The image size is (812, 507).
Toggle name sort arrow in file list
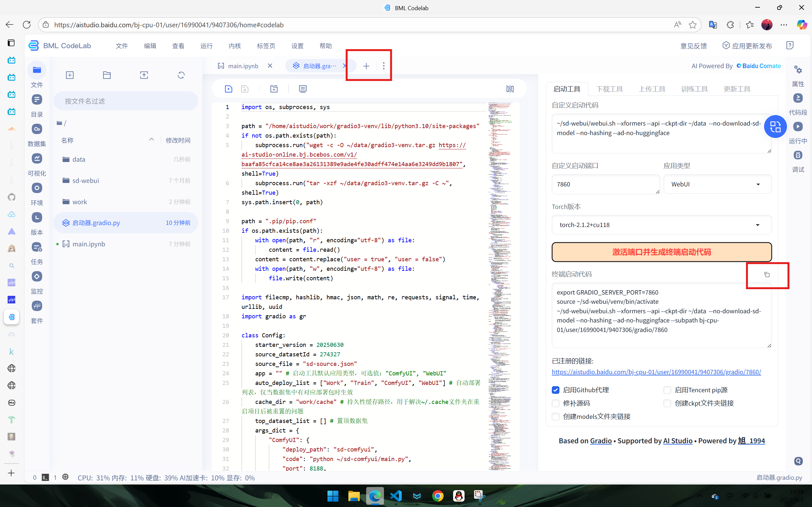pyautogui.click(x=152, y=140)
